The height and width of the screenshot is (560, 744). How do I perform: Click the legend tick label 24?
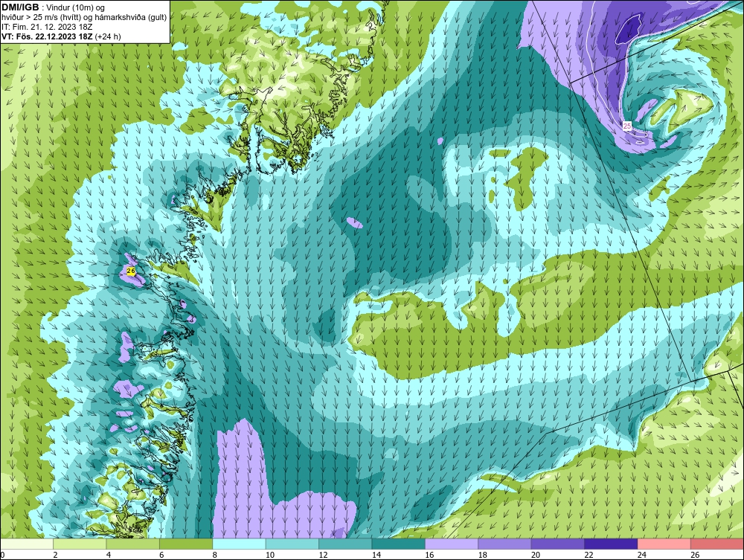tap(642, 555)
